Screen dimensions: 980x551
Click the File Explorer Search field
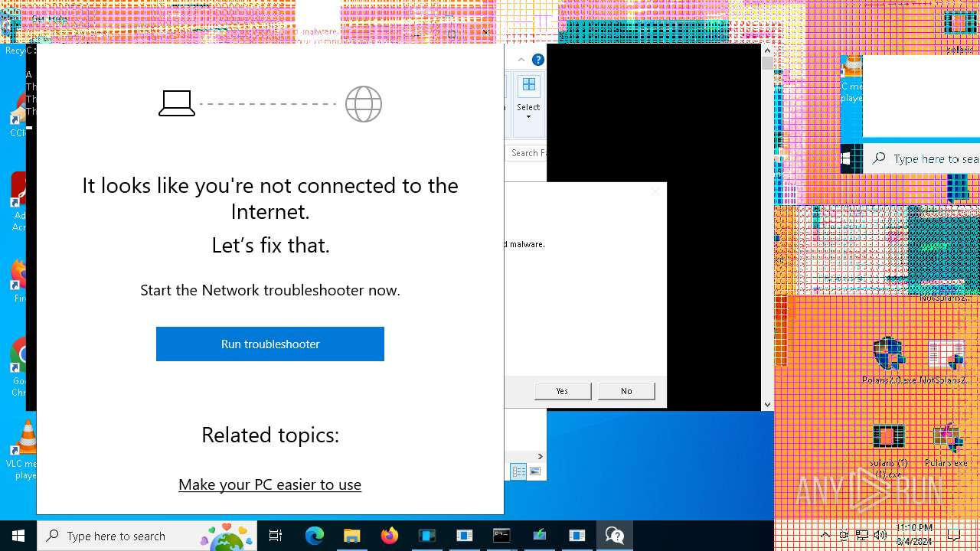(528, 153)
